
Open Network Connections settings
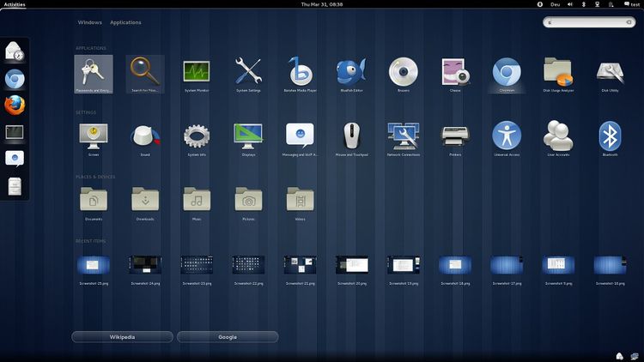pyautogui.click(x=403, y=136)
